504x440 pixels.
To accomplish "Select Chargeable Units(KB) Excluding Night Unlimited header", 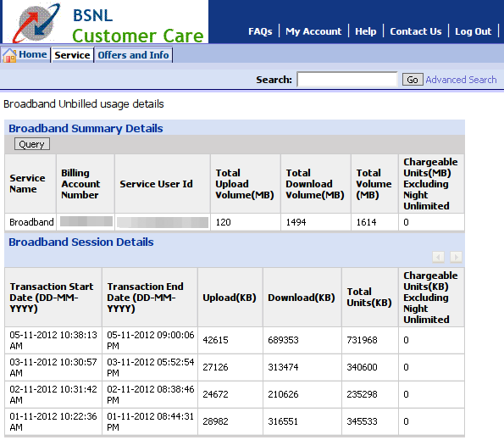I will [431, 298].
